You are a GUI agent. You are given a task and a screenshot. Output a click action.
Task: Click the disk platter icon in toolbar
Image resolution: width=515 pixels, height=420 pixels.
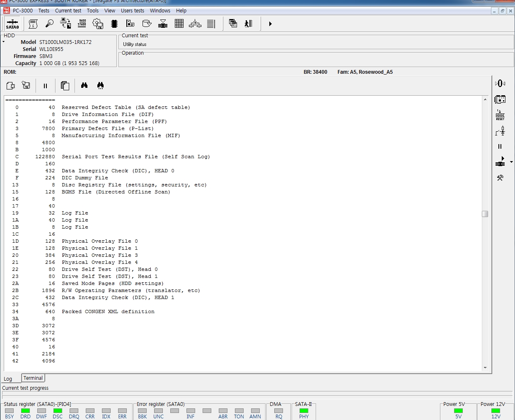pos(147,24)
